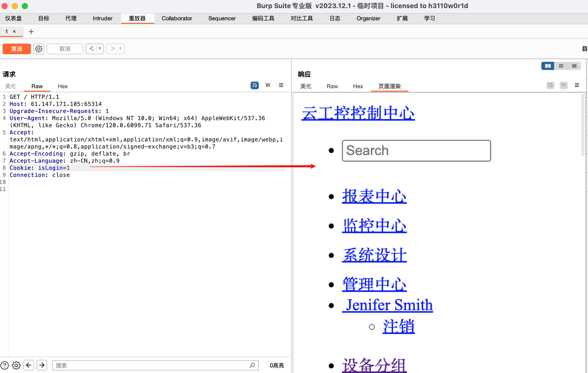Click the help question mark icon at bottom
The image size is (588, 373).
[x=4, y=365]
